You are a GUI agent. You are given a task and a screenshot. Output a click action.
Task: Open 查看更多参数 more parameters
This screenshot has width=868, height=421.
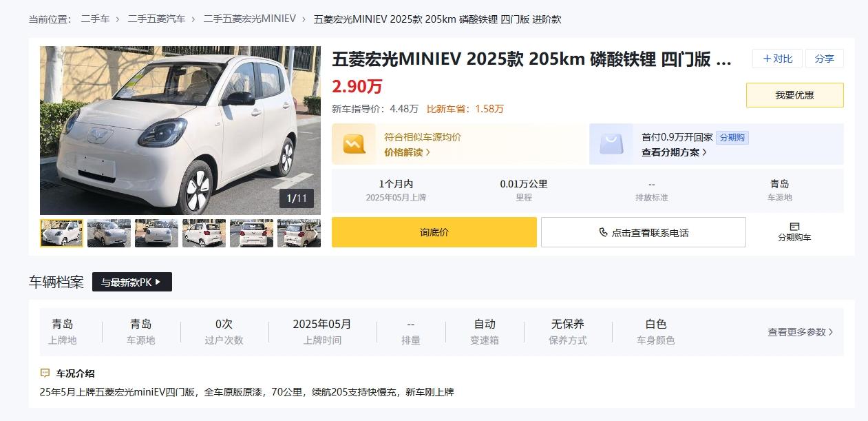click(800, 332)
